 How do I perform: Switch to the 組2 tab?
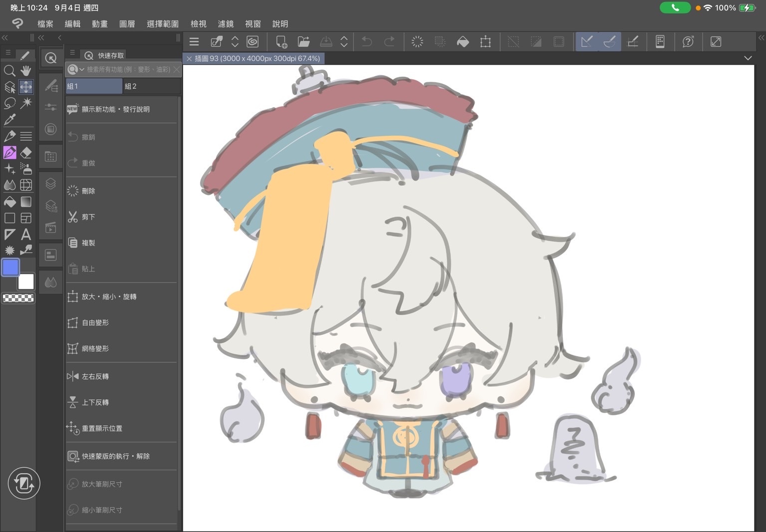(151, 86)
